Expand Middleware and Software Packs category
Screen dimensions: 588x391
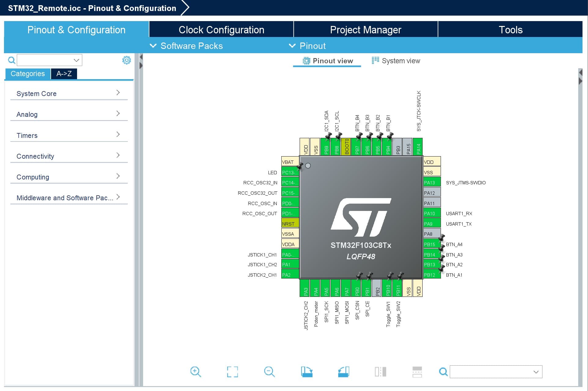[69, 197]
